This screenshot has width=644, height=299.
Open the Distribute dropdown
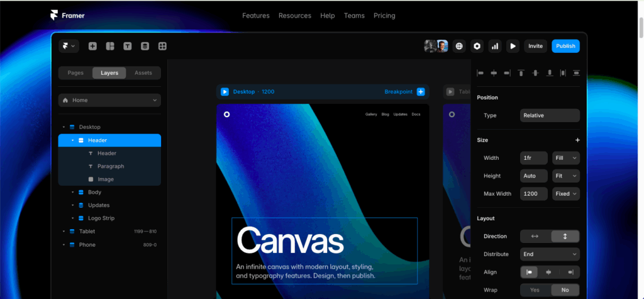pyautogui.click(x=550, y=254)
